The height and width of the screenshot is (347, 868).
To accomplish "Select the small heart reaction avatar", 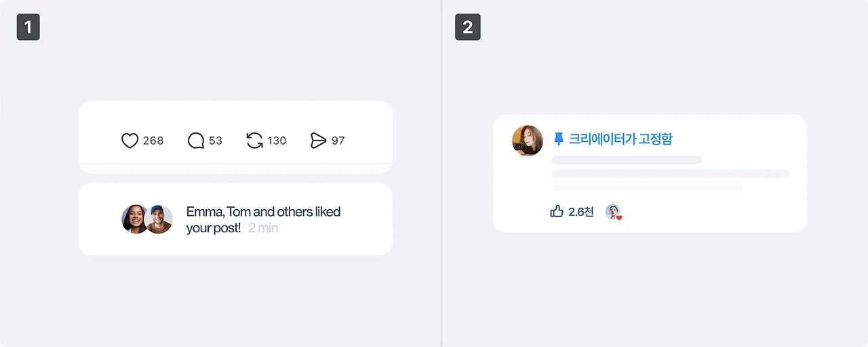I will tap(613, 212).
